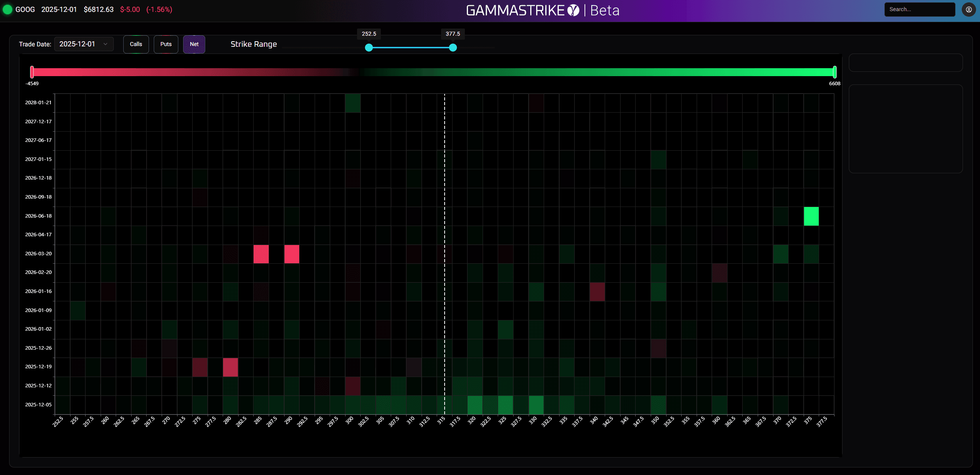Click the Trade Date dropdown chevron arrow
The height and width of the screenshot is (475, 980).
click(105, 44)
